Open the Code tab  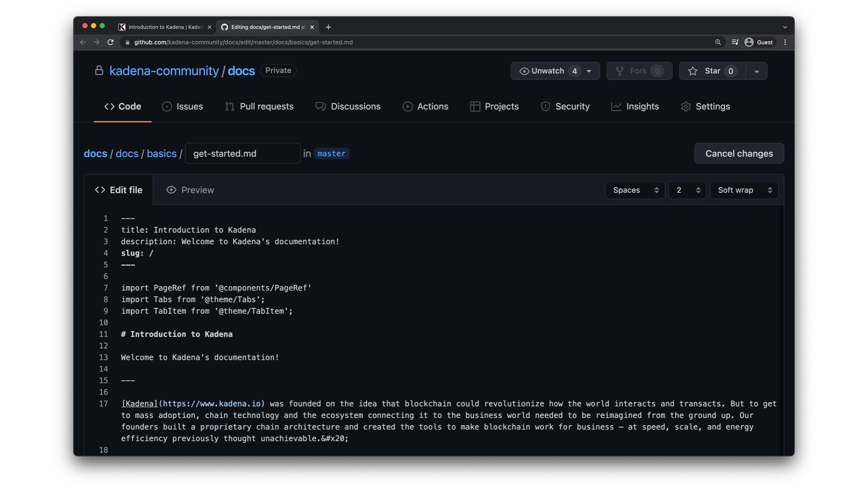(x=123, y=106)
